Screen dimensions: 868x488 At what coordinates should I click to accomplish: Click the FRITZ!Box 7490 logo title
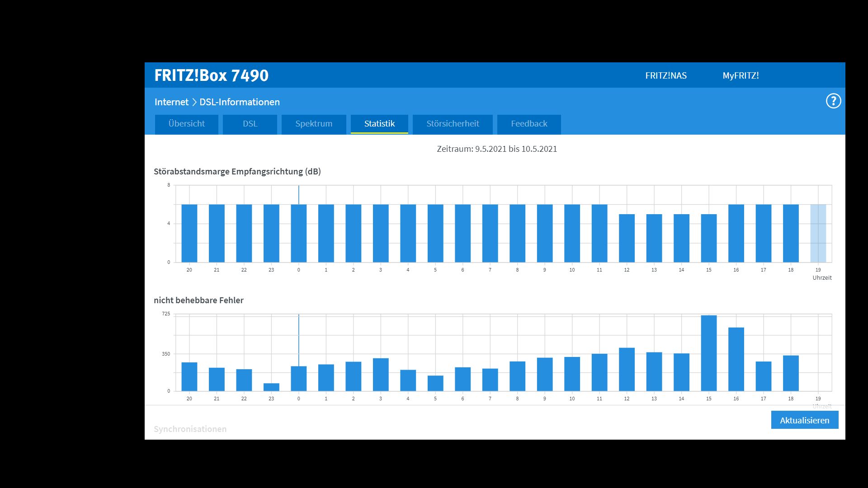coord(211,75)
